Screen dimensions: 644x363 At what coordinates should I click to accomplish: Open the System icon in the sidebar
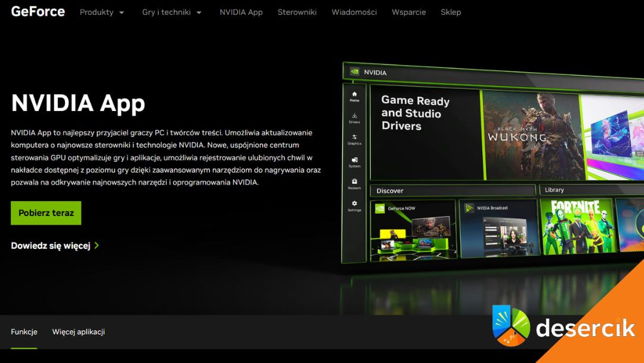click(354, 160)
